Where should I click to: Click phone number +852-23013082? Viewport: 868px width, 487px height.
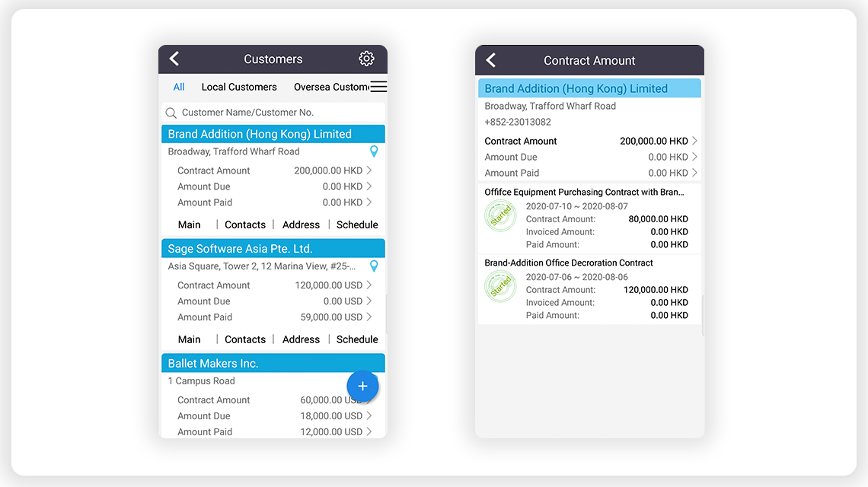518,122
